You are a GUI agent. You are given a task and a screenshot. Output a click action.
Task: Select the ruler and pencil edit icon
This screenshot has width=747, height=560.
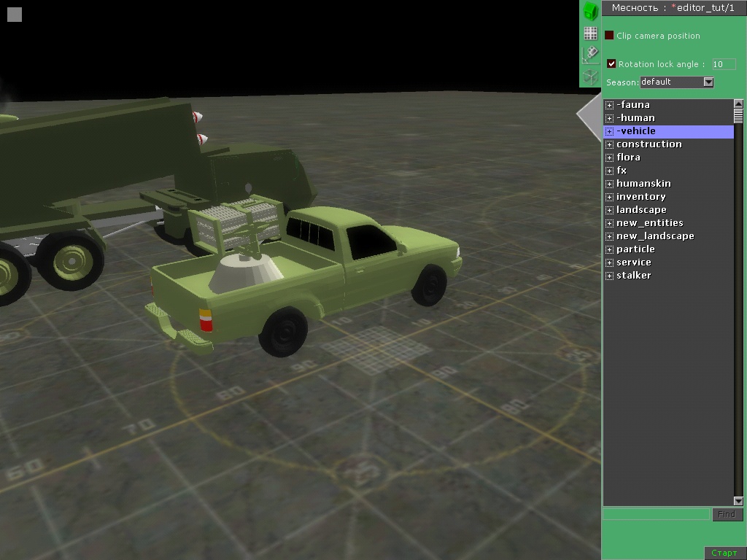(x=590, y=55)
